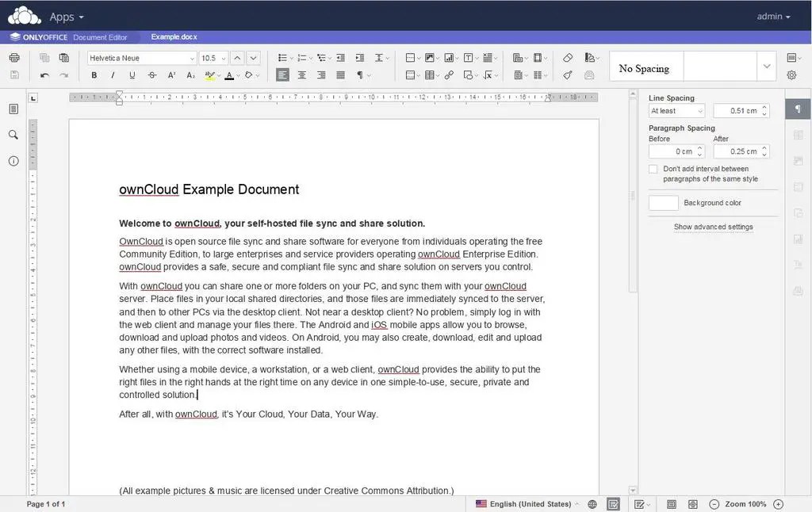The width and height of the screenshot is (812, 512).
Task: Click the decrease indent icon
Action: coord(341,58)
